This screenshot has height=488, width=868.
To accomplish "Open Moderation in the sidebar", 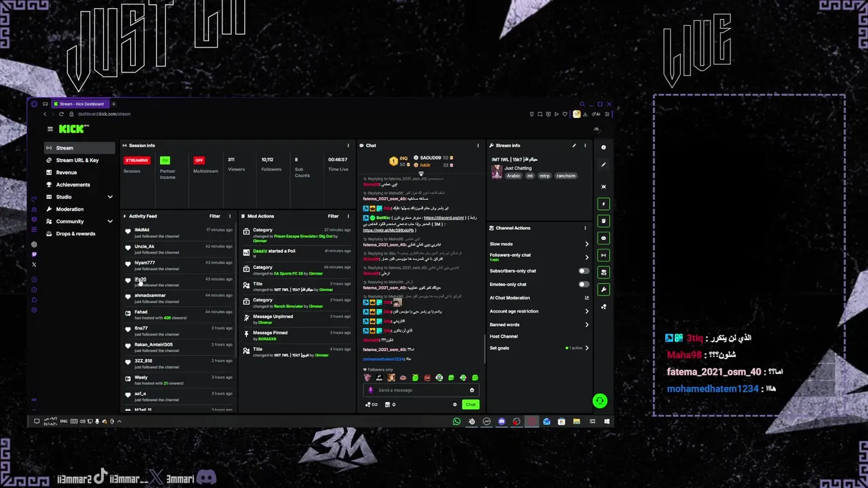I will point(79,209).
